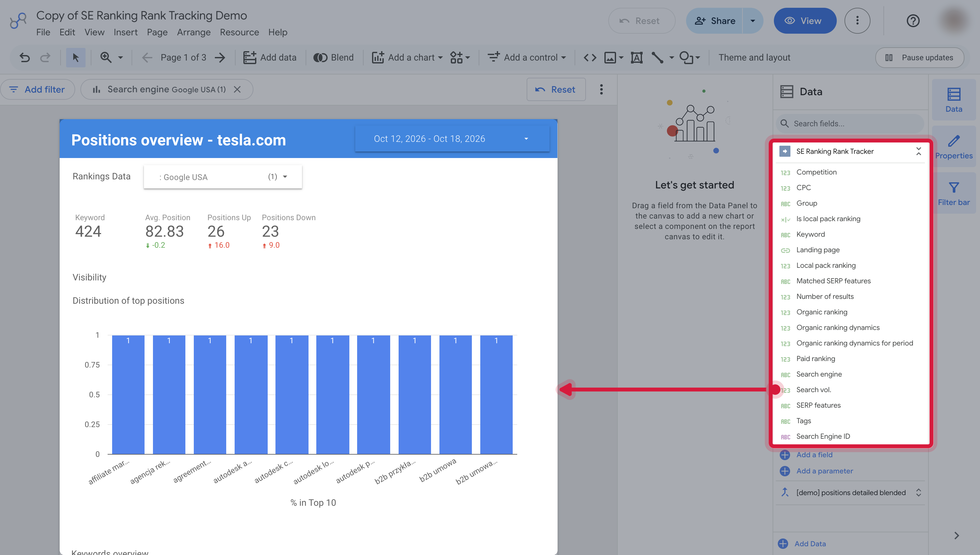
Task: Switch to the Filter bar side tab
Action: (x=954, y=194)
